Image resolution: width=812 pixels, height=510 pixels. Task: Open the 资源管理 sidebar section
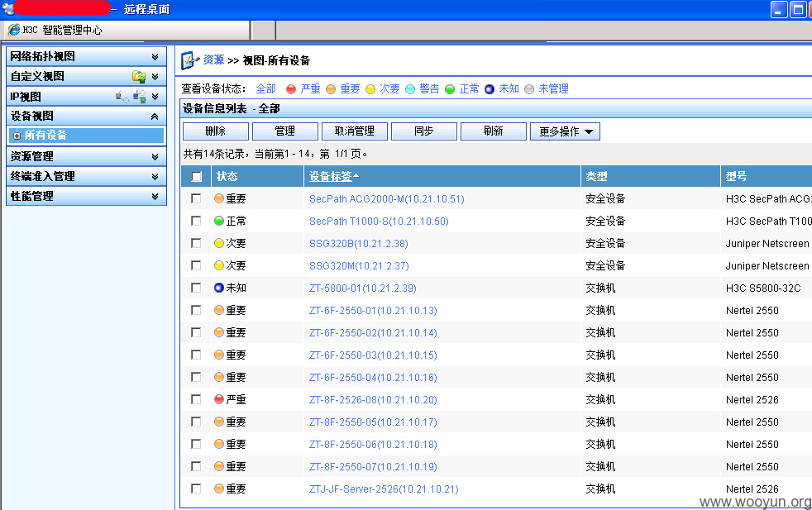[86, 156]
